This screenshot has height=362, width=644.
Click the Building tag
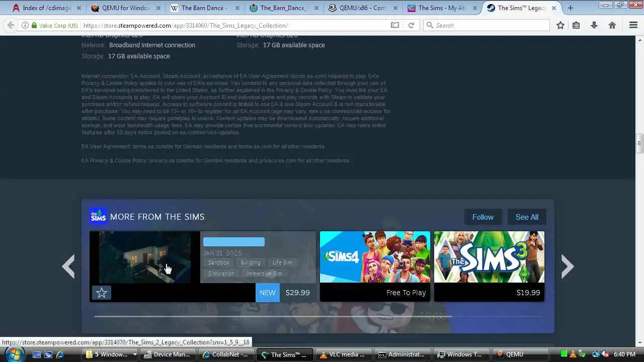coord(251,262)
